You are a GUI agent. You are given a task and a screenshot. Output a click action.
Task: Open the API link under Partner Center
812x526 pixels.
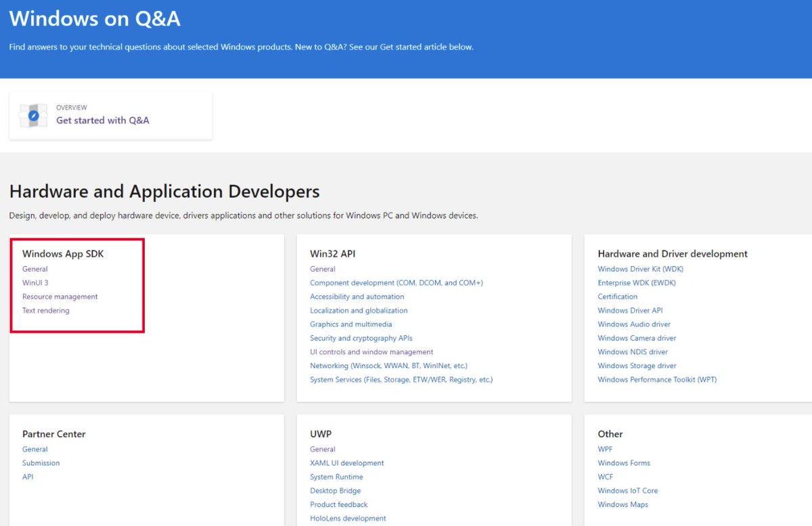tap(28, 477)
